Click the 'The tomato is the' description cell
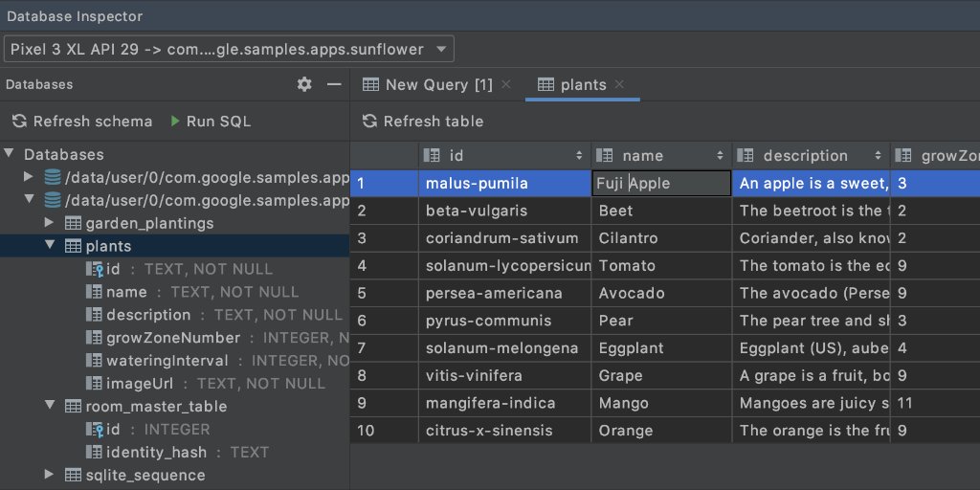 coord(812,266)
